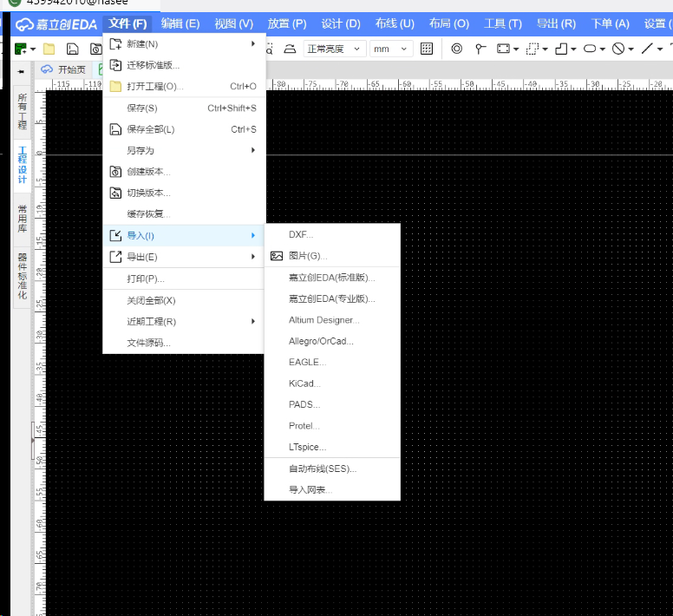Viewport: 673px width, 616px height.
Task: Click the save toolbar icon
Action: coord(73,49)
